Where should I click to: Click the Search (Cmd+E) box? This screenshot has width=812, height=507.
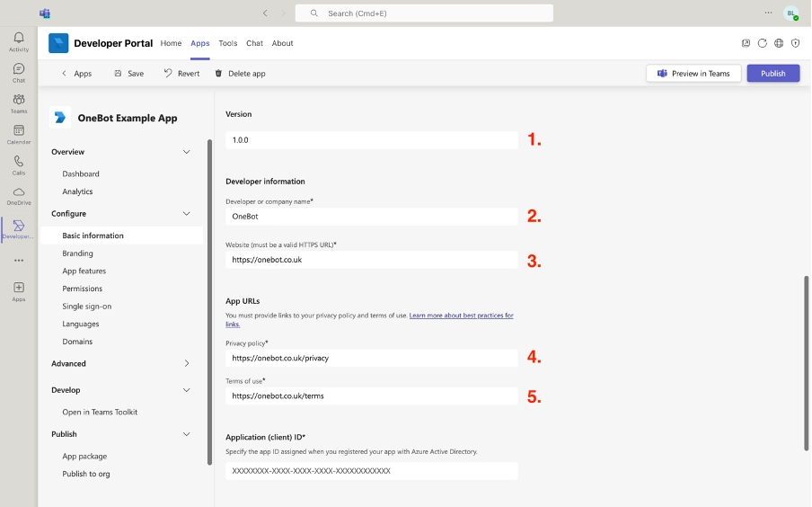point(424,13)
